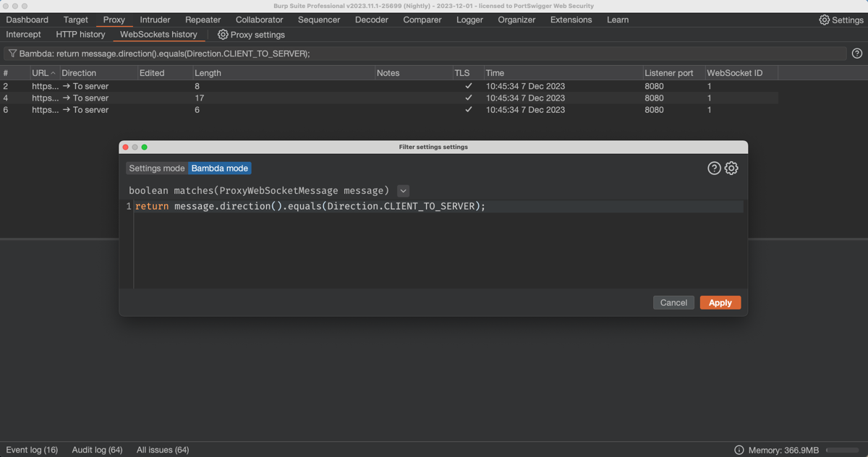The height and width of the screenshot is (457, 868).
Task: Select message number 2 in the table
Action: pyautogui.click(x=6, y=86)
